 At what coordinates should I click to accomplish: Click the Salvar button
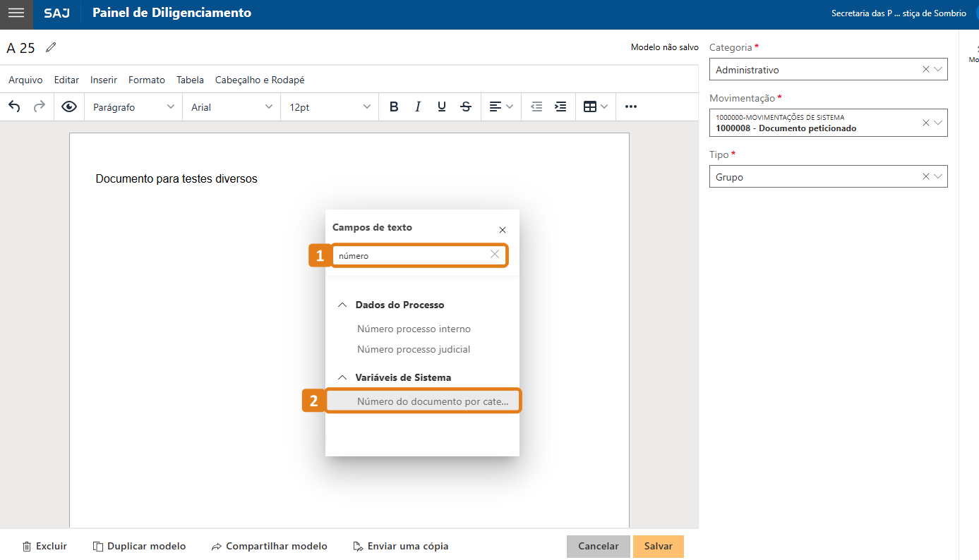tap(658, 547)
